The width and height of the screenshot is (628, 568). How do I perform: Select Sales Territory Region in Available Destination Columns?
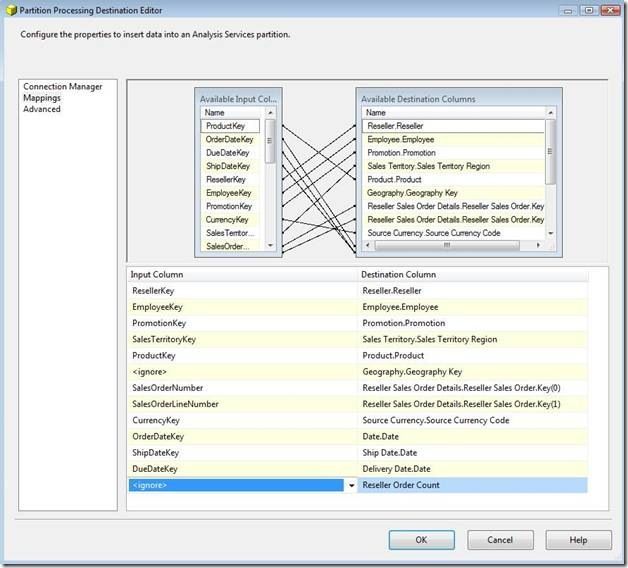[x=453, y=166]
